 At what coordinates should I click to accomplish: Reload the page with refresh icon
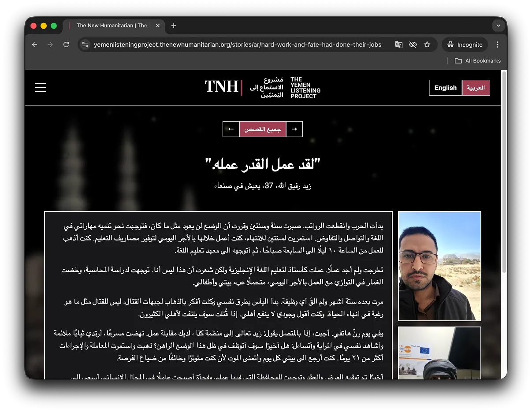(66, 45)
